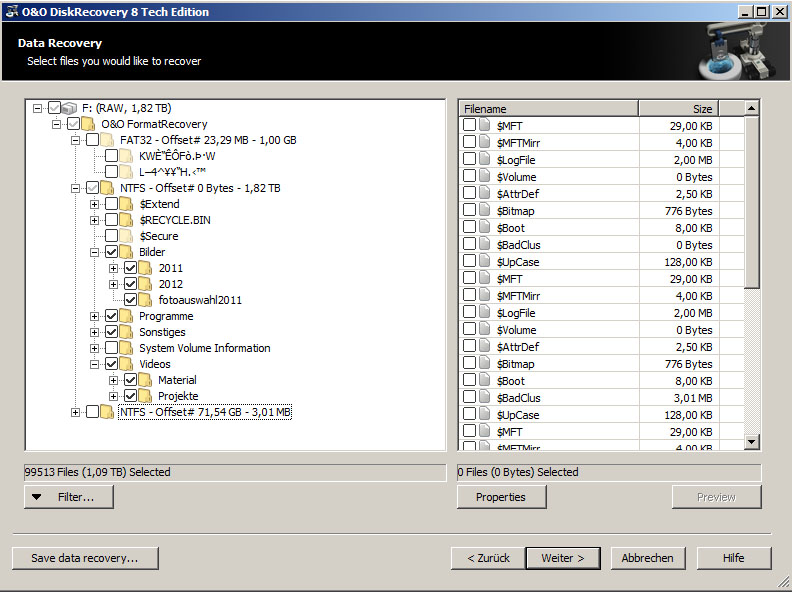Image resolution: width=792 pixels, height=592 pixels.
Task: Expand the NTFS Offset 71,54 GB partition
Action: (x=75, y=412)
